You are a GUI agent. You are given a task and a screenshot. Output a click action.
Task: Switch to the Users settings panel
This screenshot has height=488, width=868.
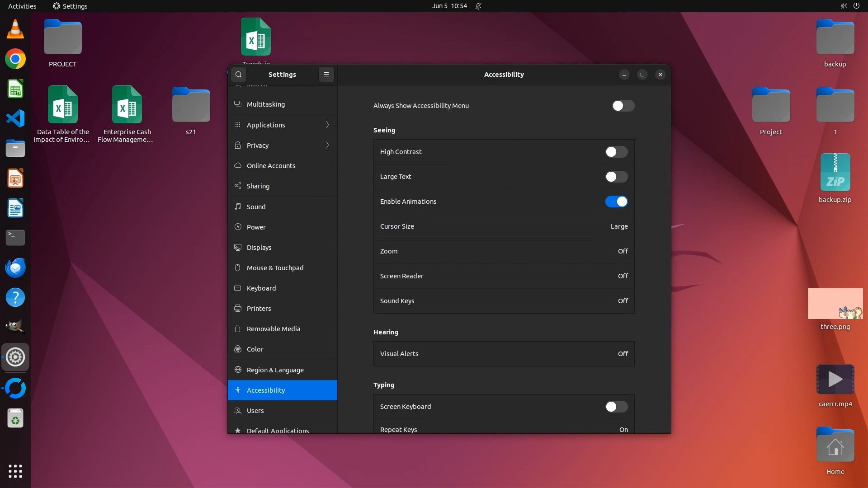[255, 411]
